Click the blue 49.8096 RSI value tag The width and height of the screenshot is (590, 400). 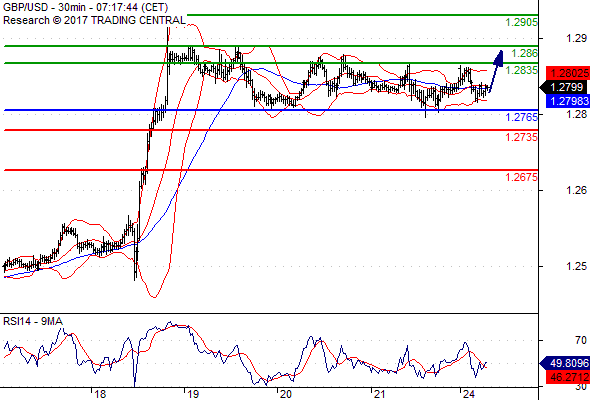coord(565,363)
